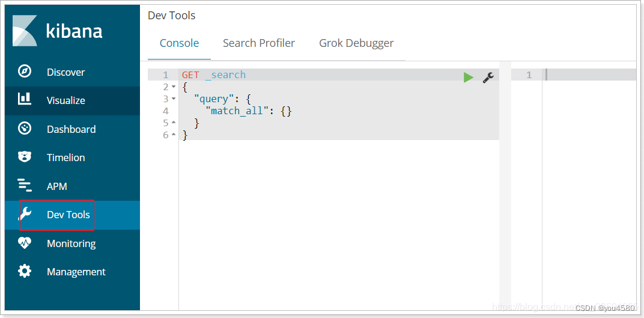Click the Kibana logo
Viewport: 644px width, 318px height.
(x=58, y=31)
